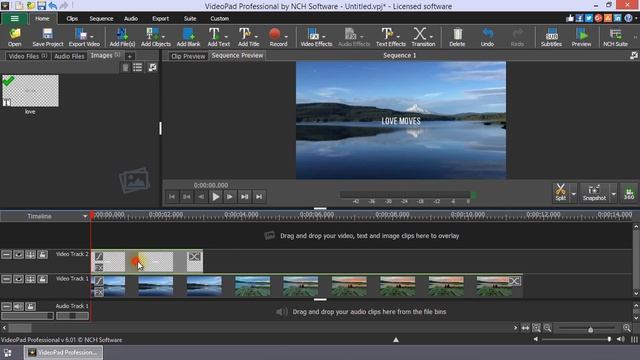
Task: Step forward one frame
Action: 230,197
